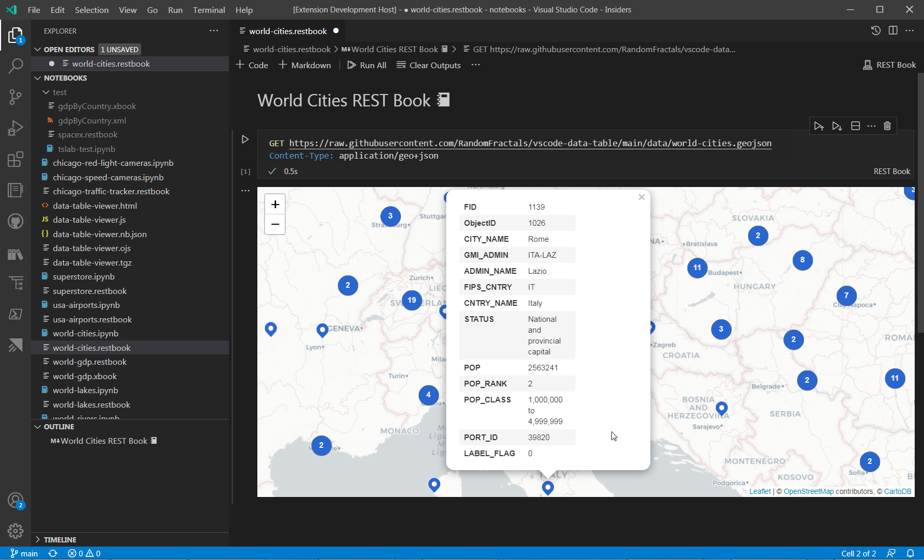Open the OpenStreetMap attribution link
924x560 pixels.
point(809,491)
